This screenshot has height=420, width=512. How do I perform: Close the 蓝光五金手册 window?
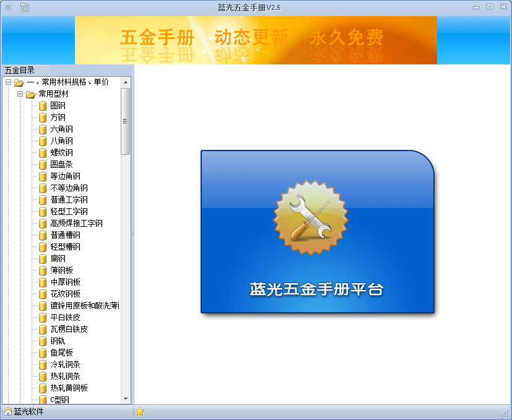[x=503, y=7]
